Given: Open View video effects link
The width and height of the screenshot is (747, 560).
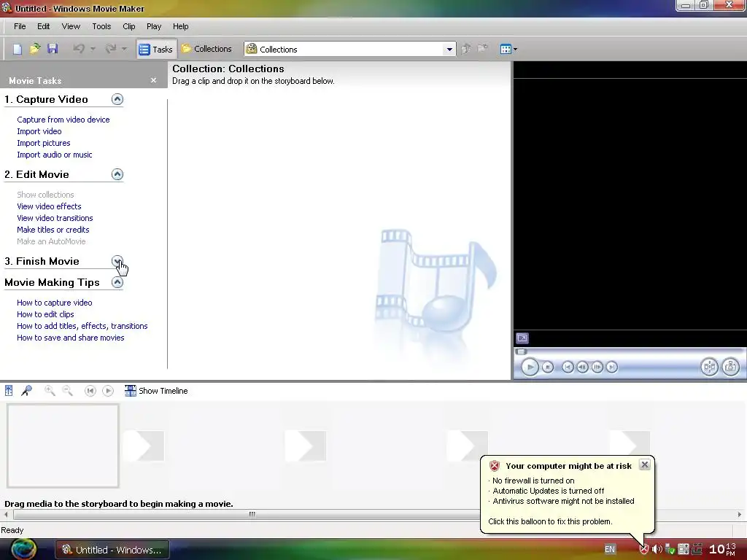Looking at the screenshot, I should click(x=49, y=206).
